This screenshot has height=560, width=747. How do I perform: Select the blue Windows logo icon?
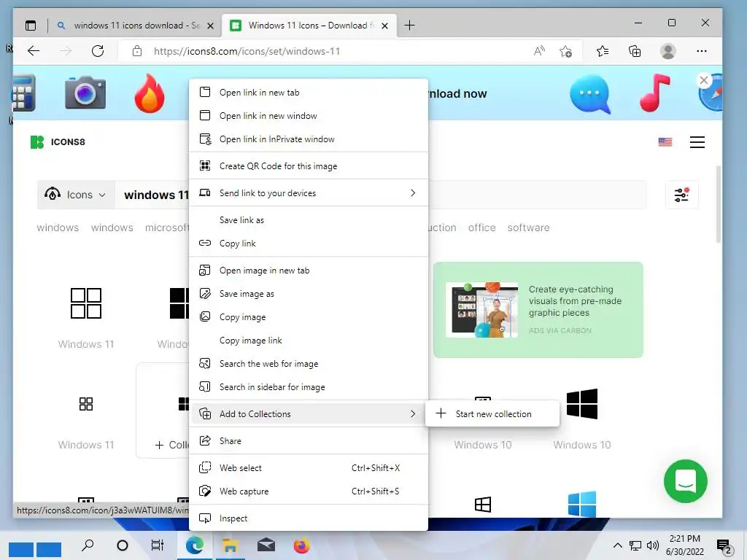click(581, 504)
